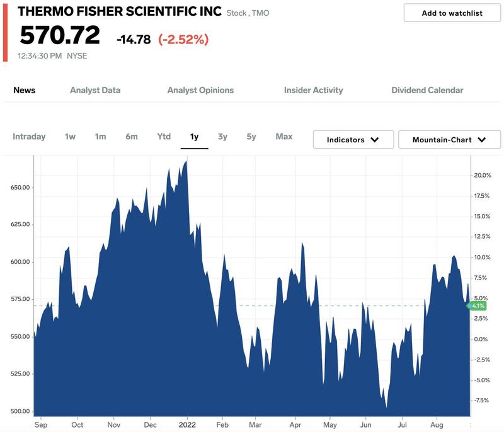Click the Aug label on x-axis
The image size is (504, 432).
437,424
